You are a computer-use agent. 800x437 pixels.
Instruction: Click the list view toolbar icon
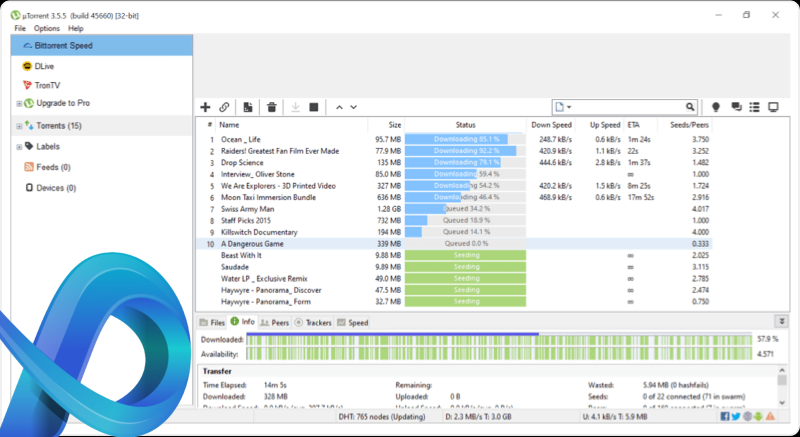755,107
